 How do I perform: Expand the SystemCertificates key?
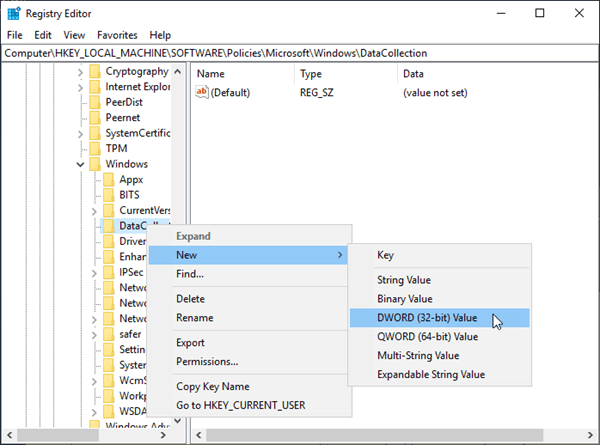(x=80, y=134)
